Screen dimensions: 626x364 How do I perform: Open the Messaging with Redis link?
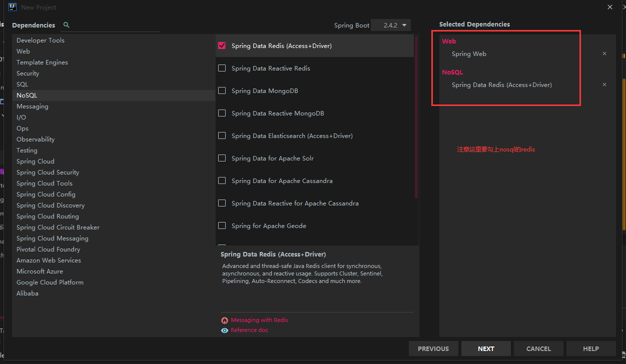tap(259, 320)
